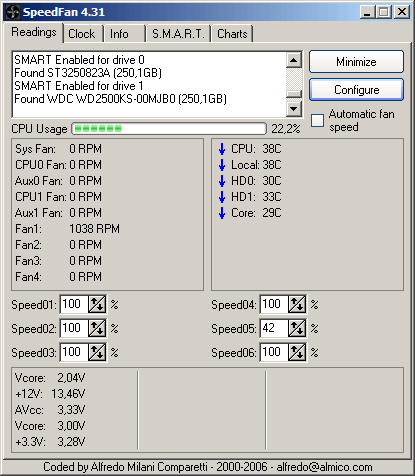Click the Fan1 1038 RPM reading

point(67,229)
